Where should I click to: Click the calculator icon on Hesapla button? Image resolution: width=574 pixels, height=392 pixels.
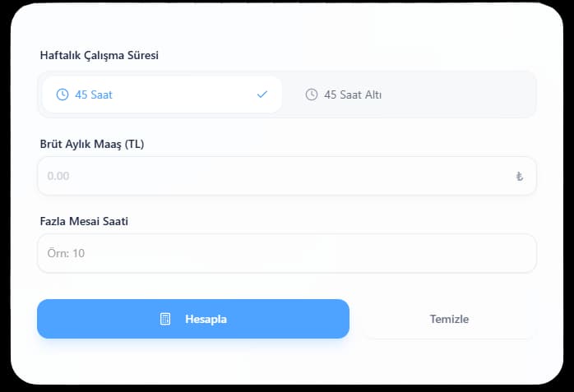coord(165,319)
